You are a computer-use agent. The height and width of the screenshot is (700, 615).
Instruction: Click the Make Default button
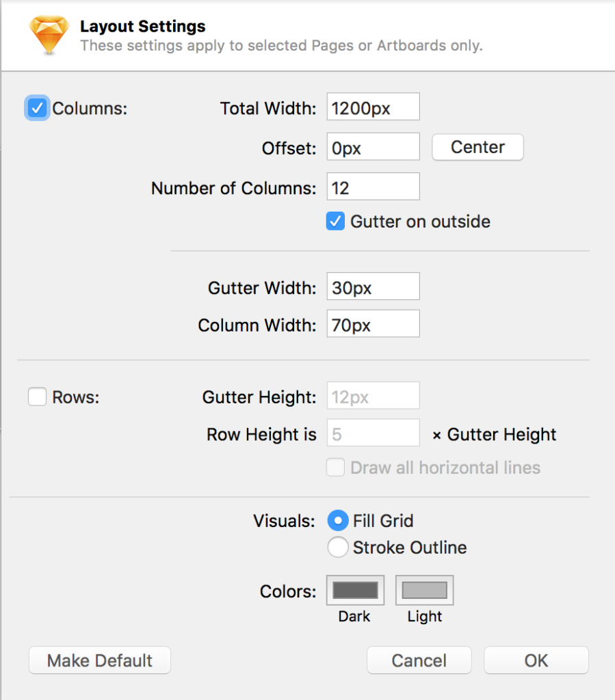tap(100, 660)
